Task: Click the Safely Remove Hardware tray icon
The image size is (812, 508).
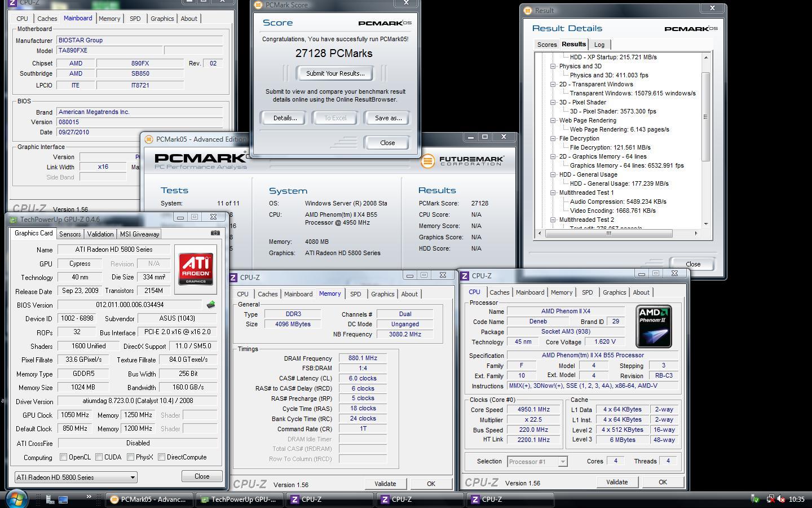Action: [x=755, y=499]
